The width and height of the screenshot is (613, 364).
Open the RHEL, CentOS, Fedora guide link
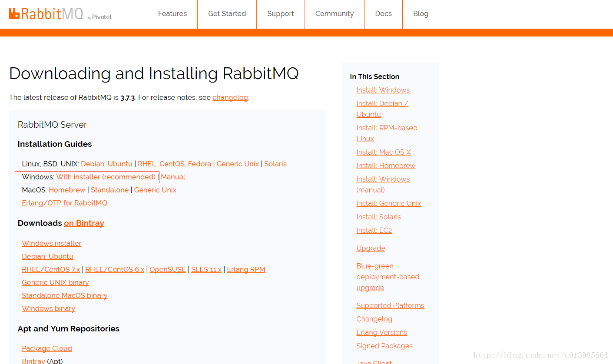coord(174,164)
